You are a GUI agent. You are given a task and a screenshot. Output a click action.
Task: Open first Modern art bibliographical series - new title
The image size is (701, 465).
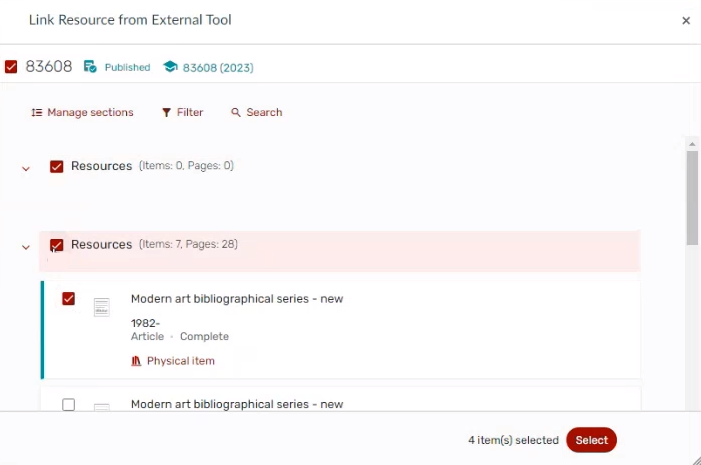[237, 299]
